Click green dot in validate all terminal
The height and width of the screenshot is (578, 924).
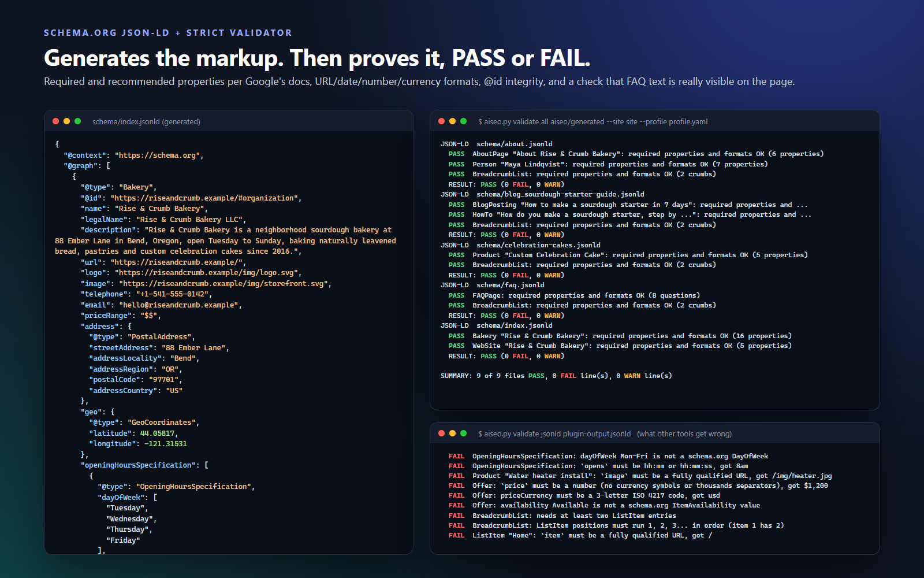464,121
